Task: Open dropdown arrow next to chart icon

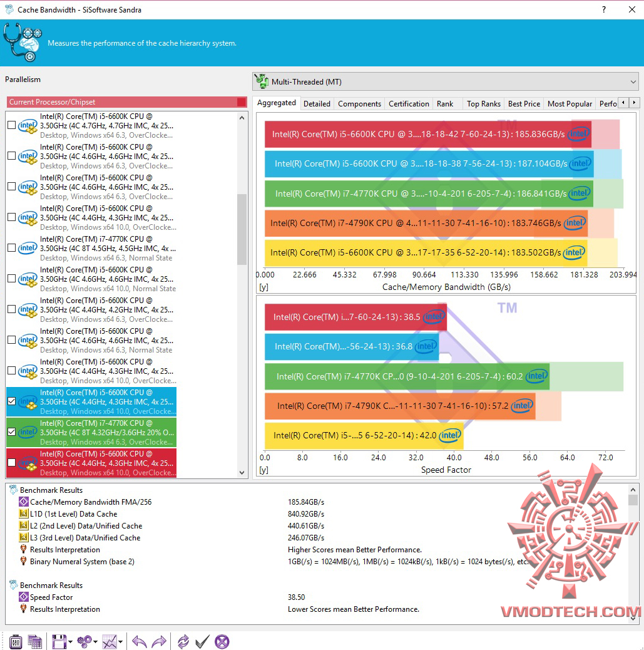Action: click(121, 642)
